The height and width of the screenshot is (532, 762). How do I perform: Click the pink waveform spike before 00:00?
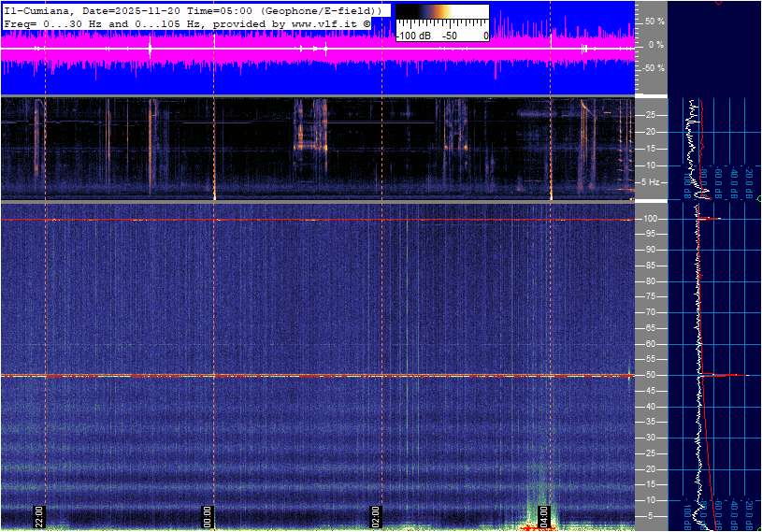150,47
